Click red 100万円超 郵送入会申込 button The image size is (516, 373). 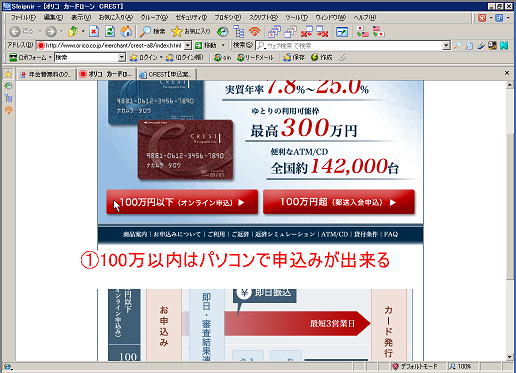coord(339,202)
